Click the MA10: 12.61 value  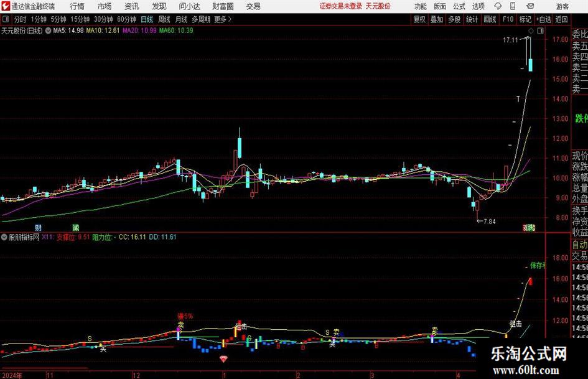(103, 30)
